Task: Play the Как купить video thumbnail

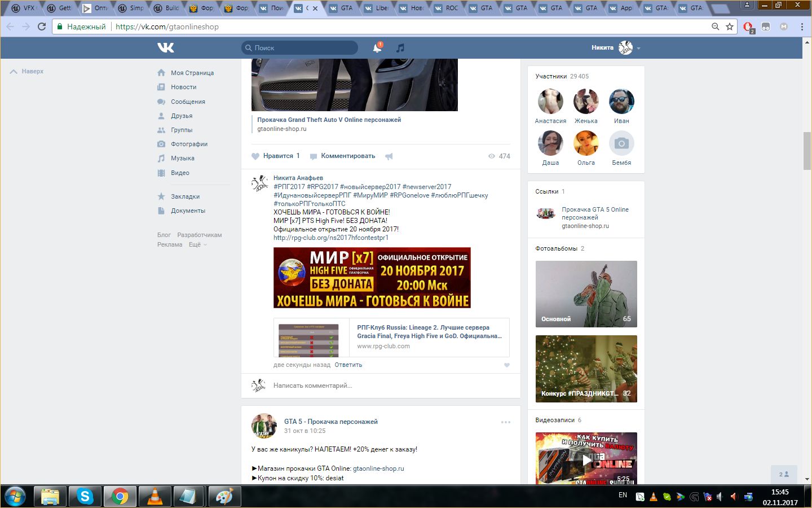Action: [586, 458]
